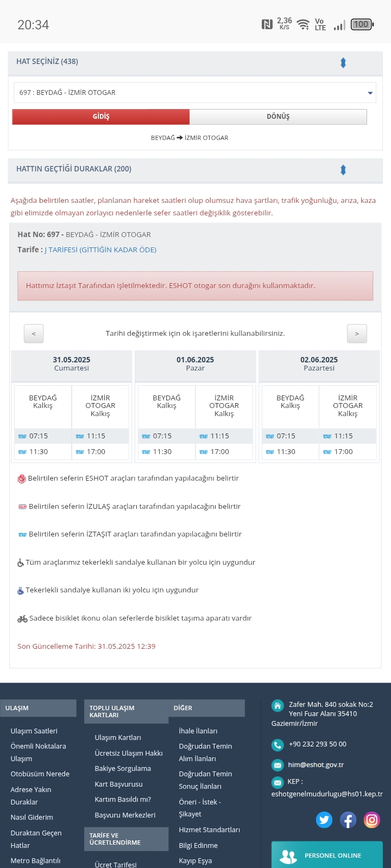Open the Facebook social icon

coord(348,820)
